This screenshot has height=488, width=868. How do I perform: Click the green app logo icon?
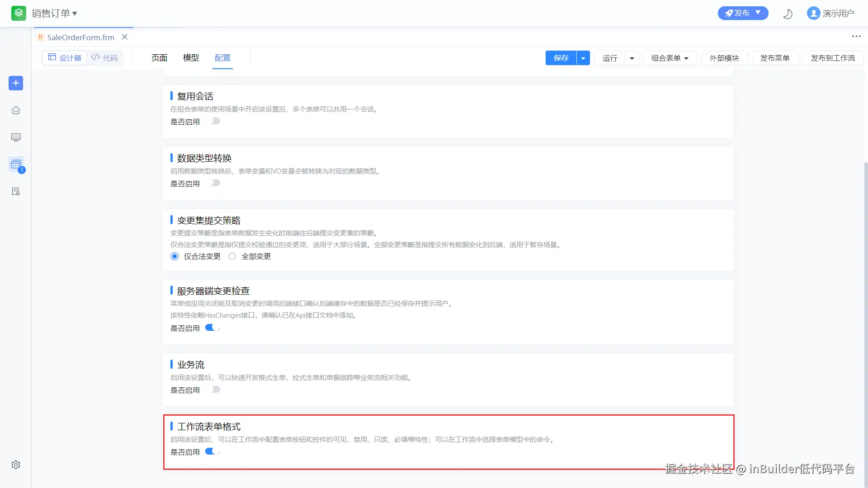pos(19,14)
